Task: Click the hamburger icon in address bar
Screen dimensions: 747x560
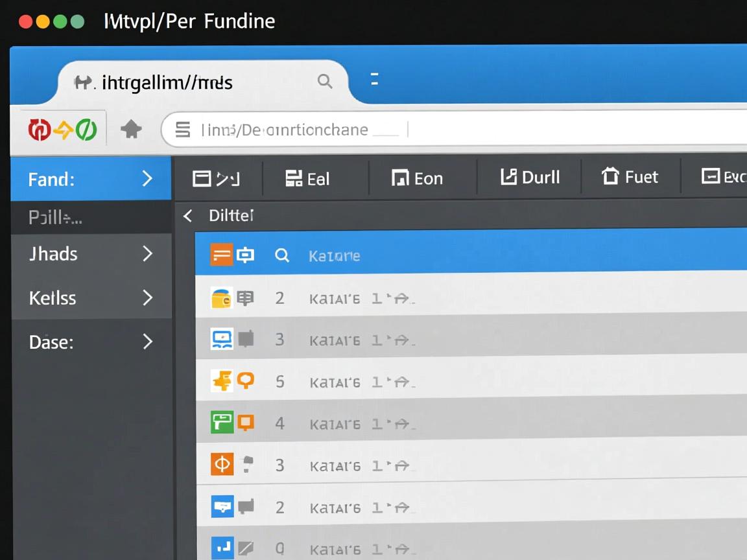Action: (x=183, y=130)
